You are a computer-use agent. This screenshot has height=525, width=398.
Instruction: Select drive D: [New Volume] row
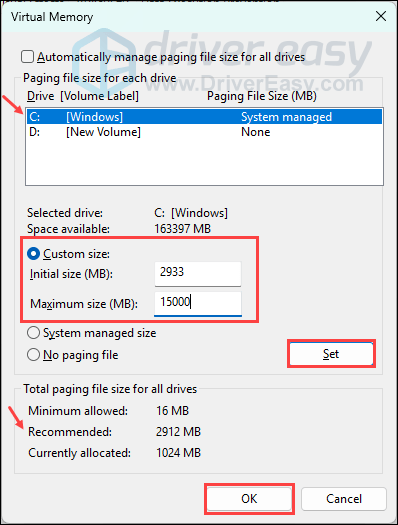pos(204,132)
